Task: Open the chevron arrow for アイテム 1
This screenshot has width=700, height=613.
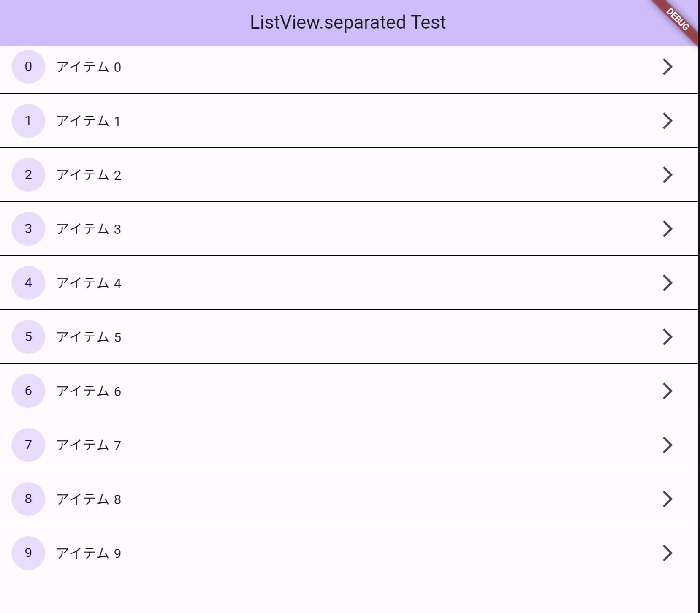Action: (667, 121)
